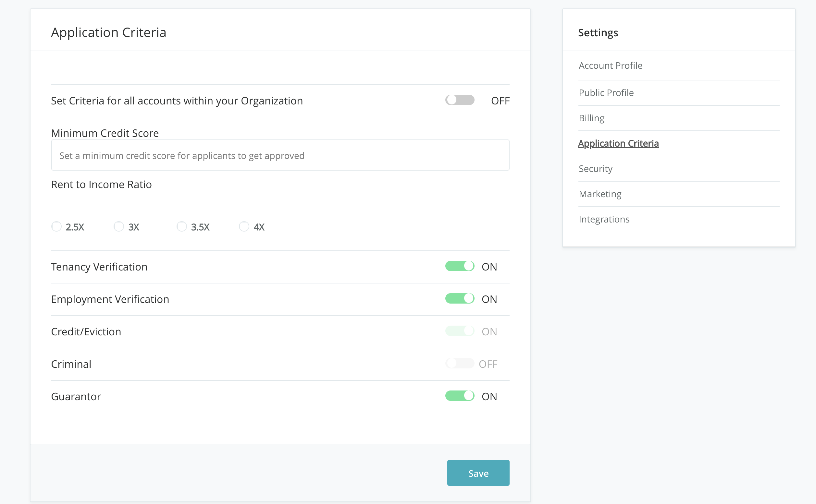The image size is (816, 504).
Task: Turn off Tenancy Verification toggle
Action: coord(459,266)
